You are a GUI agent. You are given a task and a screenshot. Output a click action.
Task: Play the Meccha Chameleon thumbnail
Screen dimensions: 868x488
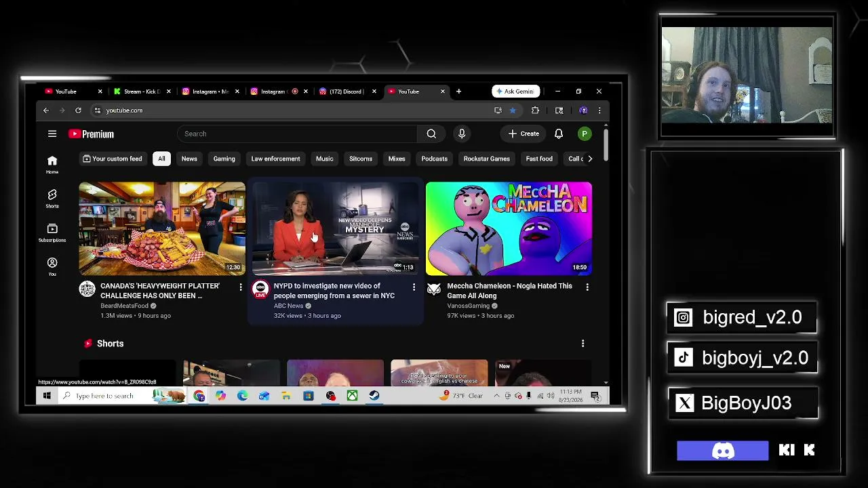509,228
